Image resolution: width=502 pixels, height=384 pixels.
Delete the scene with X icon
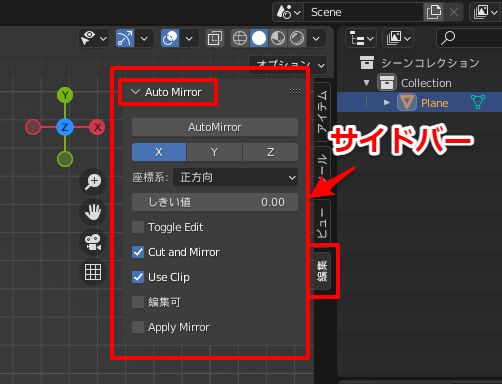[454, 12]
